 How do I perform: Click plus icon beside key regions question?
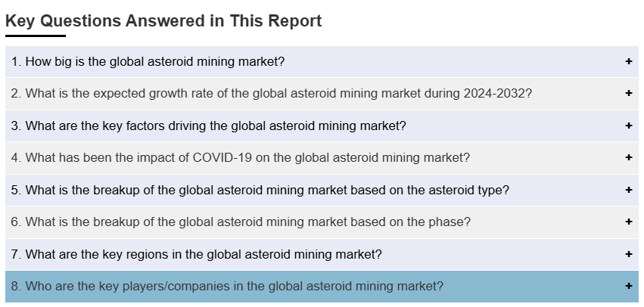tap(628, 254)
